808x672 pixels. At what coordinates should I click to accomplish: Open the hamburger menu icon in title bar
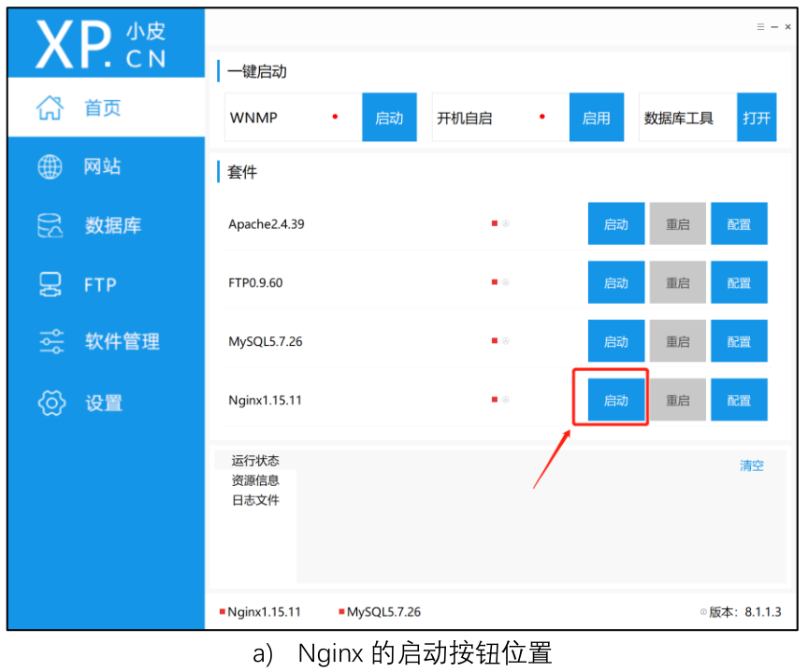click(x=760, y=27)
